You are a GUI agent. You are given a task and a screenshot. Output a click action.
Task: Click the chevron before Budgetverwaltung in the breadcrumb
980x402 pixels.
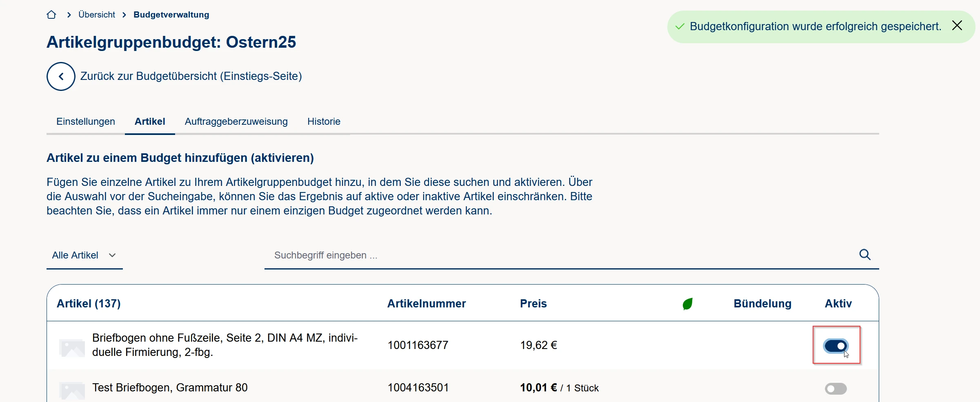(x=124, y=15)
